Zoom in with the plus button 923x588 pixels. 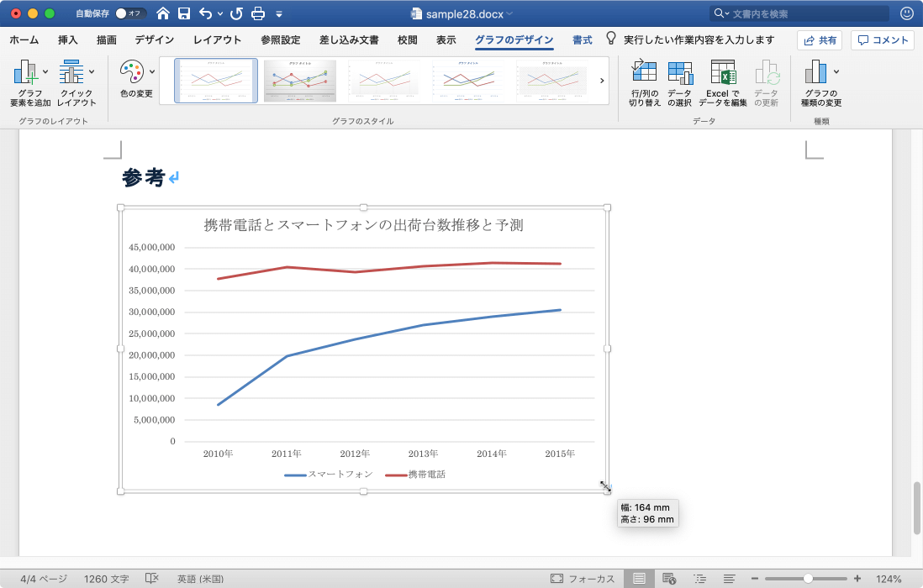pos(857,579)
